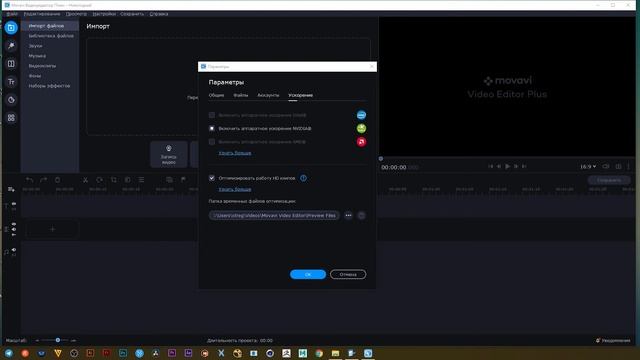Viewport: 640px width, 360px height.
Task: Click the Сохранить export button above timeline
Action: (x=609, y=180)
